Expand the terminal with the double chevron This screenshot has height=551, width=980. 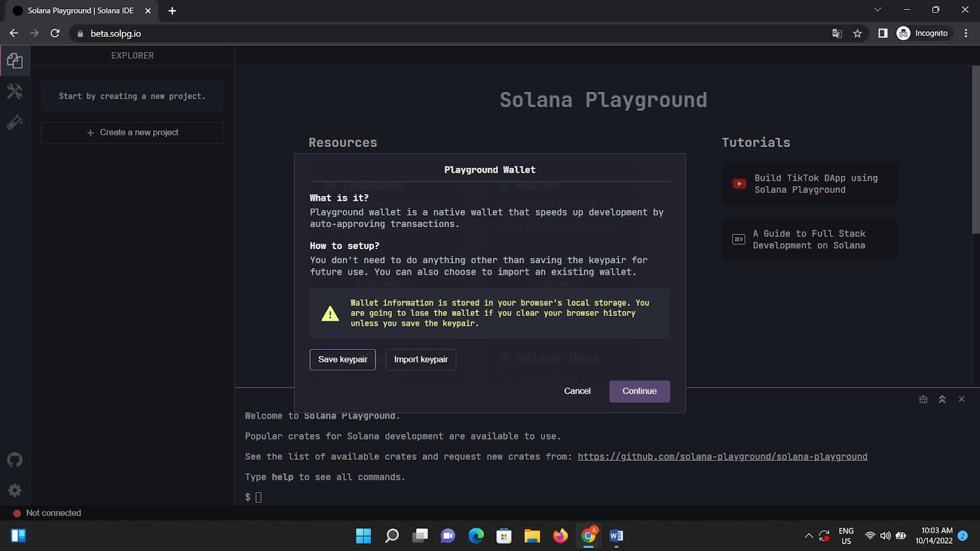point(942,399)
